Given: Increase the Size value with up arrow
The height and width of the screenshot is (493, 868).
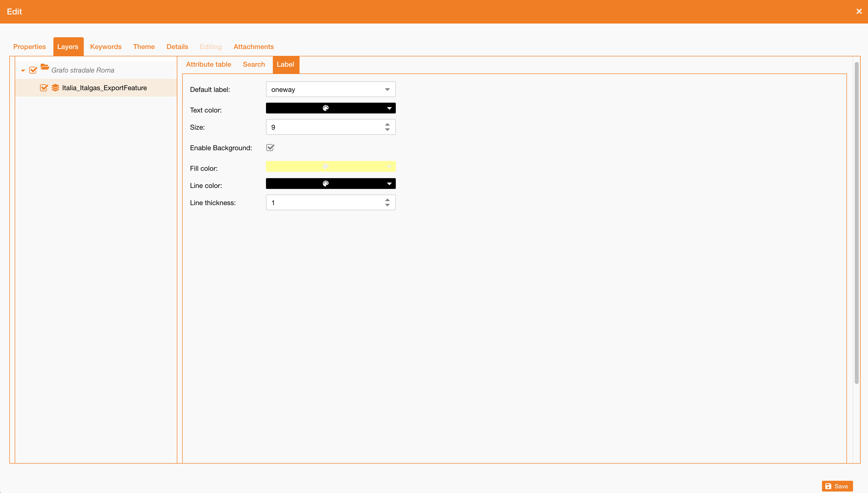Looking at the screenshot, I should 387,125.
